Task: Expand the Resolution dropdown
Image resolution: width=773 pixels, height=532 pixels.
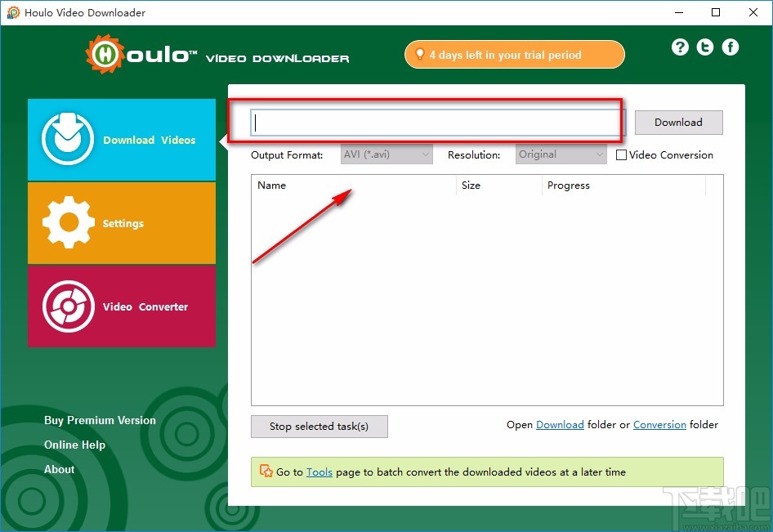Action: pyautogui.click(x=561, y=154)
